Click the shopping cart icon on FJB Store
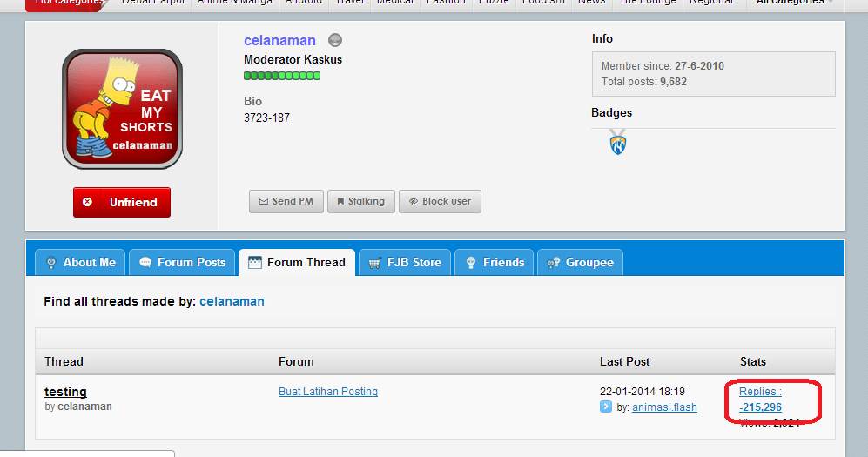This screenshot has width=868, height=457. click(x=374, y=264)
